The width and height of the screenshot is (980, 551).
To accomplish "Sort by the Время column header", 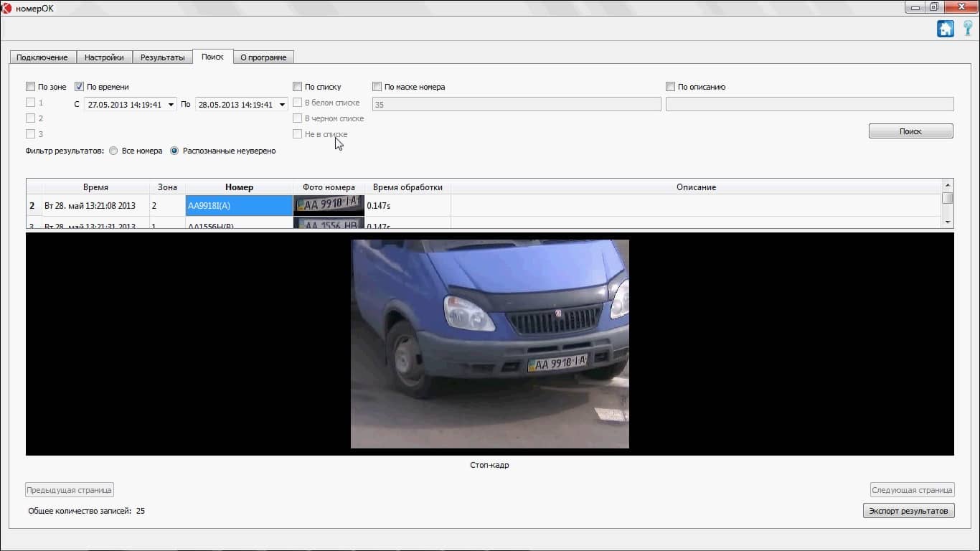I will coord(95,187).
